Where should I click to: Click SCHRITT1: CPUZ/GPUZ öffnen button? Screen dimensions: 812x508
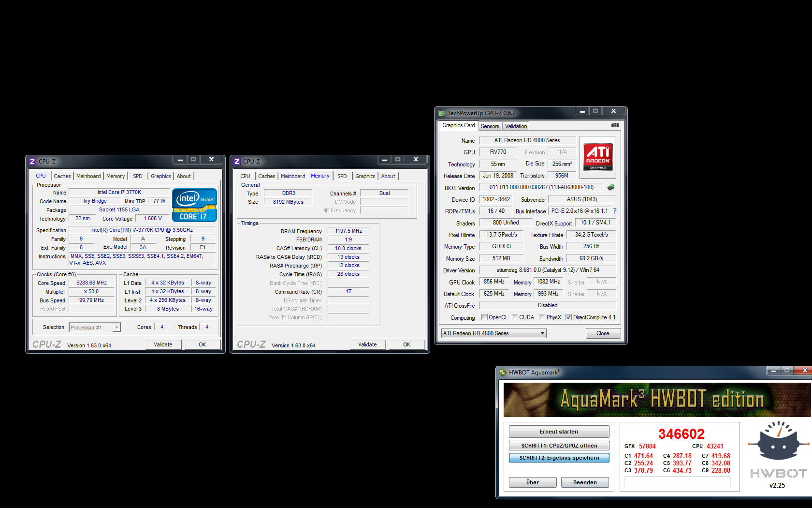(x=559, y=446)
